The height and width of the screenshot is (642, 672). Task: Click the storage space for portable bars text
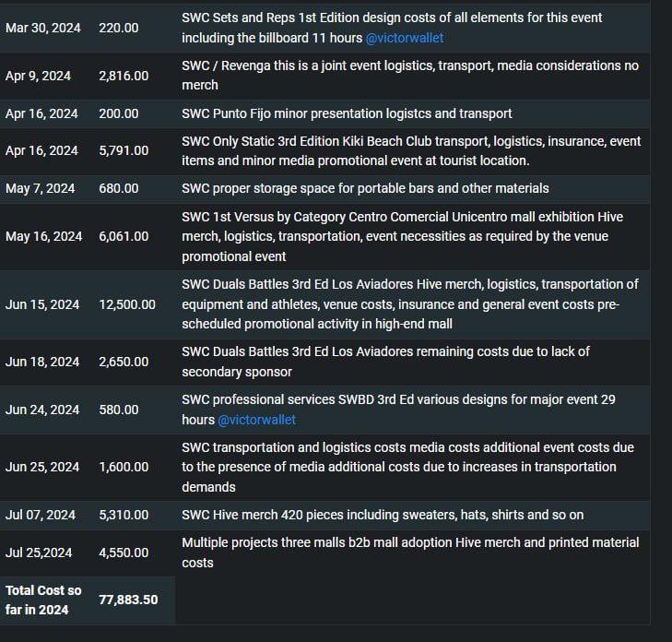coord(365,188)
